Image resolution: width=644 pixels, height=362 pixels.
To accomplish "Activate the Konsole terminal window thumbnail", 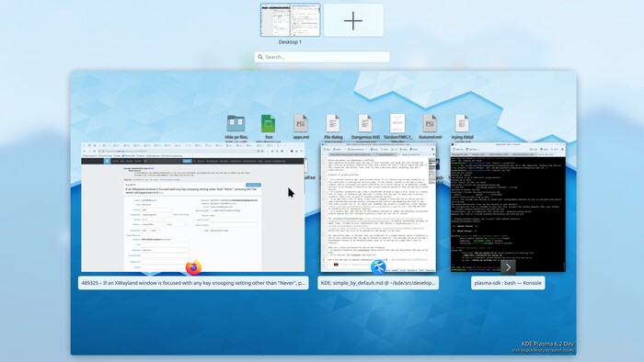I will (x=508, y=207).
